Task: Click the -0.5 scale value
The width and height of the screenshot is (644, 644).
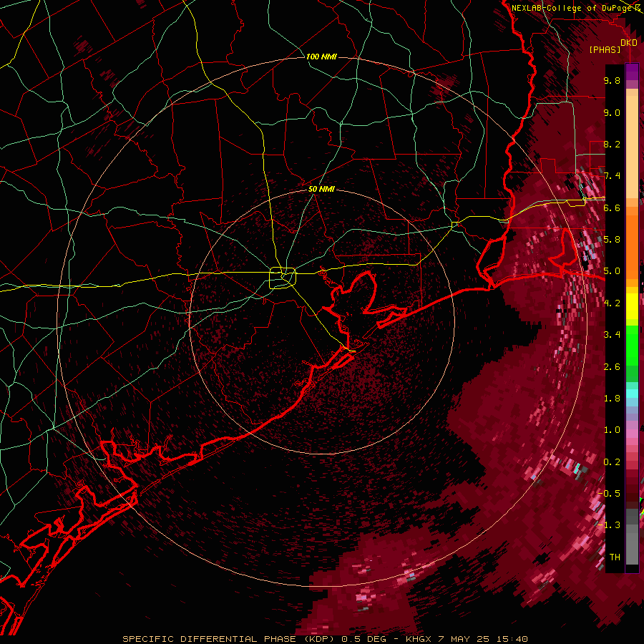Action: tap(610, 494)
